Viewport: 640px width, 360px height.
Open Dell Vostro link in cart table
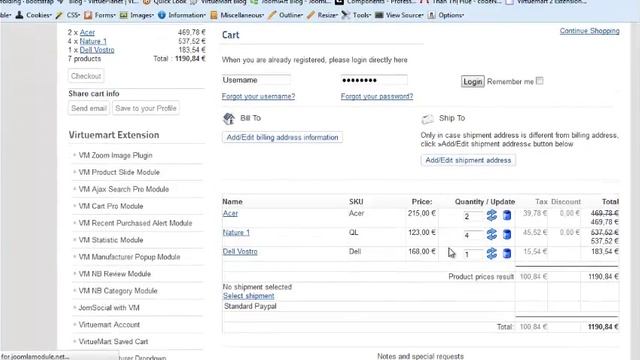[240, 252]
